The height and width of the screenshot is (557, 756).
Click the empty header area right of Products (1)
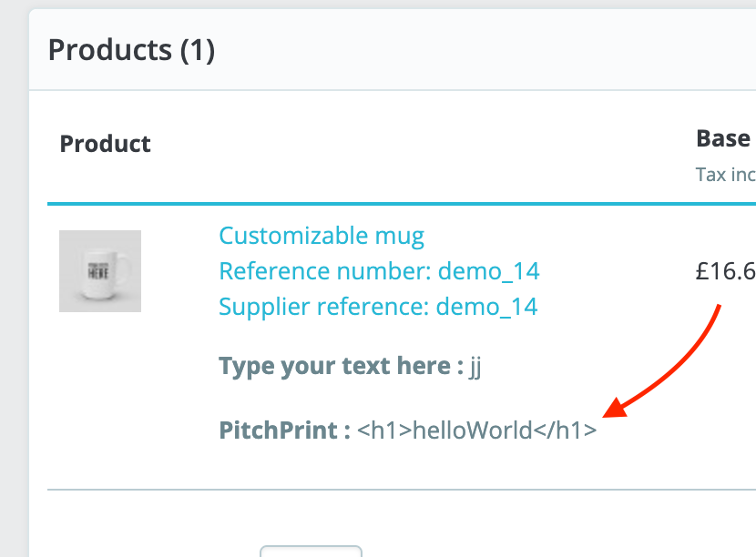483,50
